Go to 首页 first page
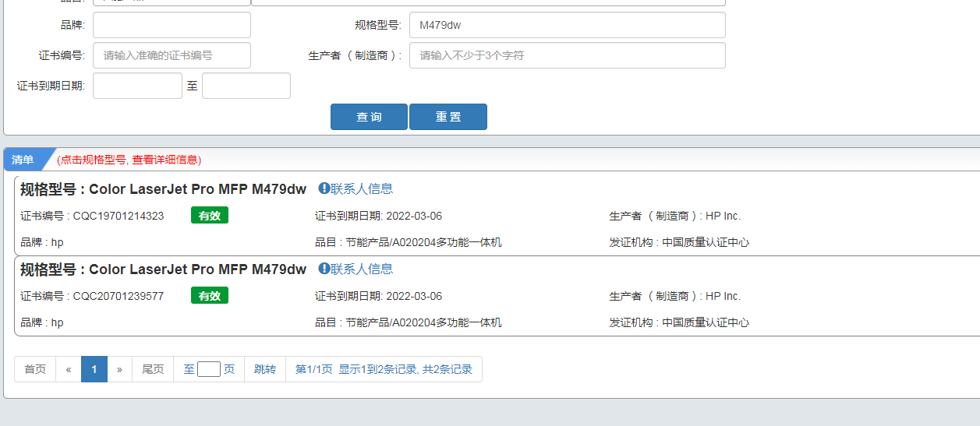This screenshot has height=426, width=980. (35, 369)
